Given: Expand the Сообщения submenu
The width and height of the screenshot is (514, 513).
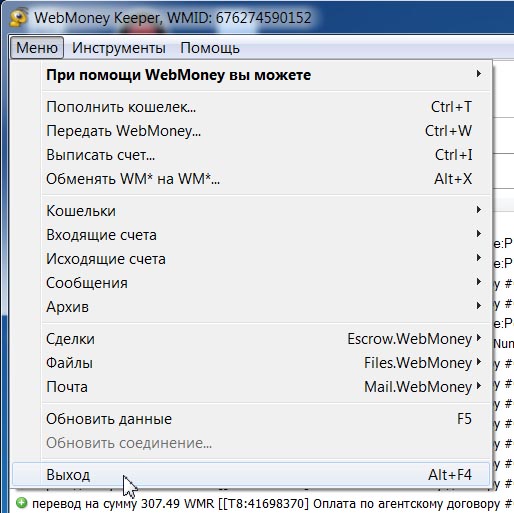Looking at the screenshot, I should (251, 283).
